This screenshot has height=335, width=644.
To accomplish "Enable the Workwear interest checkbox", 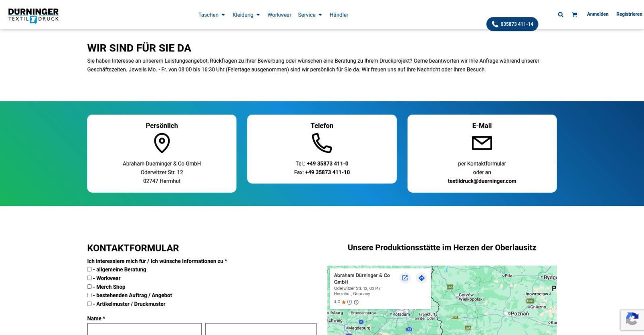I will [x=89, y=278].
